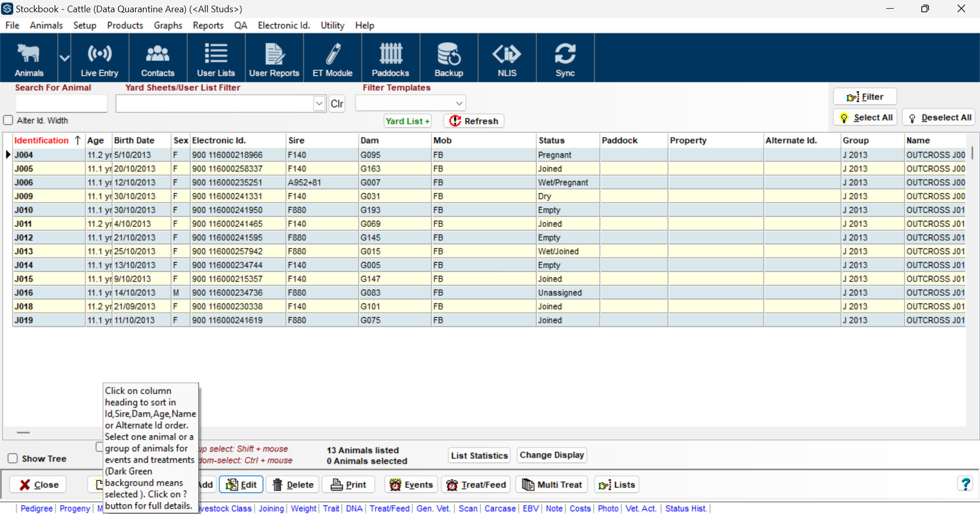Open the DNA tab
This screenshot has width=980, height=514.
(354, 508)
